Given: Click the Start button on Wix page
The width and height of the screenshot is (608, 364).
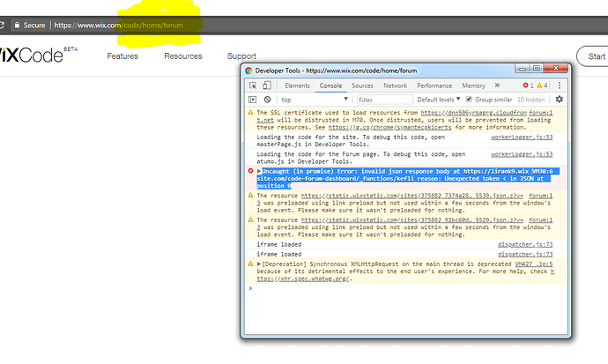Looking at the screenshot, I should point(592,56).
